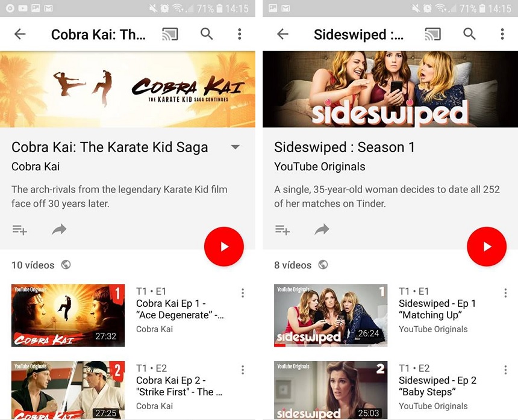Tap YouTube notification icon in left status bar
Viewport: 518px width, 420px height.
[x=23, y=8]
